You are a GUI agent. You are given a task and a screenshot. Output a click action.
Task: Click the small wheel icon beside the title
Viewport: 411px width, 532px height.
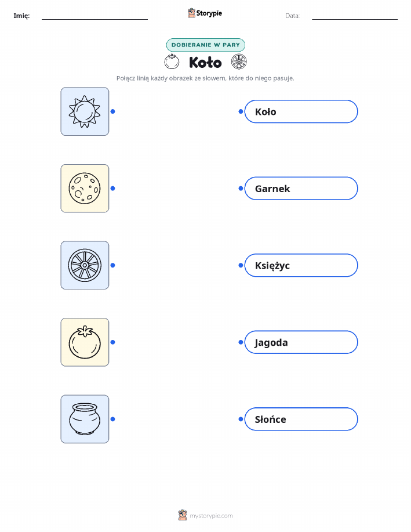[239, 61]
